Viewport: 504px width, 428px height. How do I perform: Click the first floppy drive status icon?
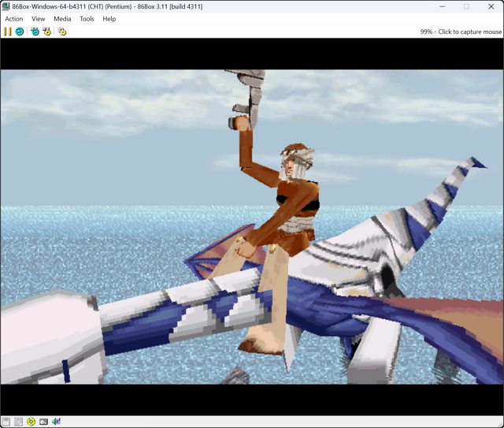6,422
